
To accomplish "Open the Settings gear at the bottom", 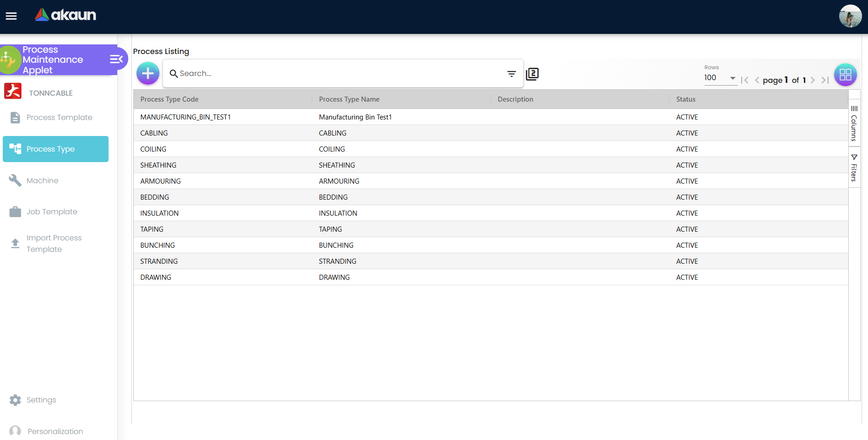I will [x=15, y=400].
